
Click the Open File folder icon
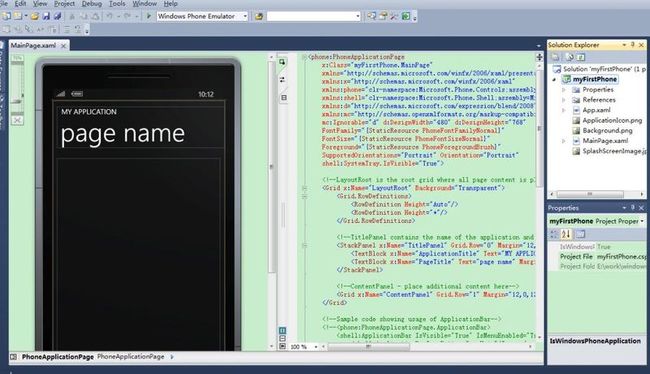[35, 16]
